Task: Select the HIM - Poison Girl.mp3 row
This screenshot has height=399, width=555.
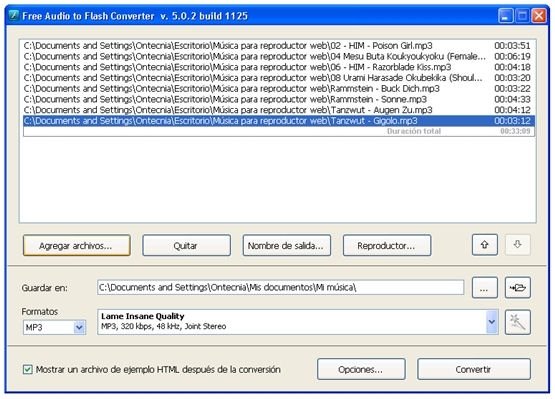Action: (279, 45)
